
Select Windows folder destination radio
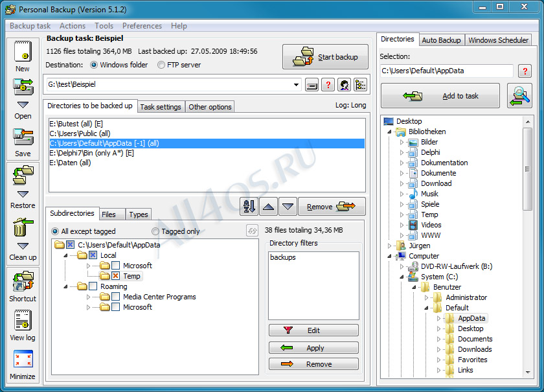[94, 65]
